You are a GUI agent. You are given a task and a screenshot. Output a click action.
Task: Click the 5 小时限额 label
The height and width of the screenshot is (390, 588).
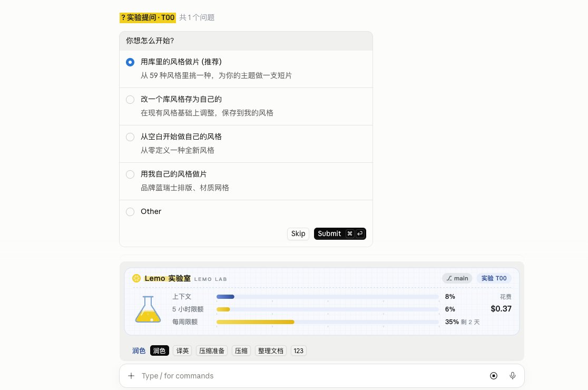pyautogui.click(x=188, y=309)
